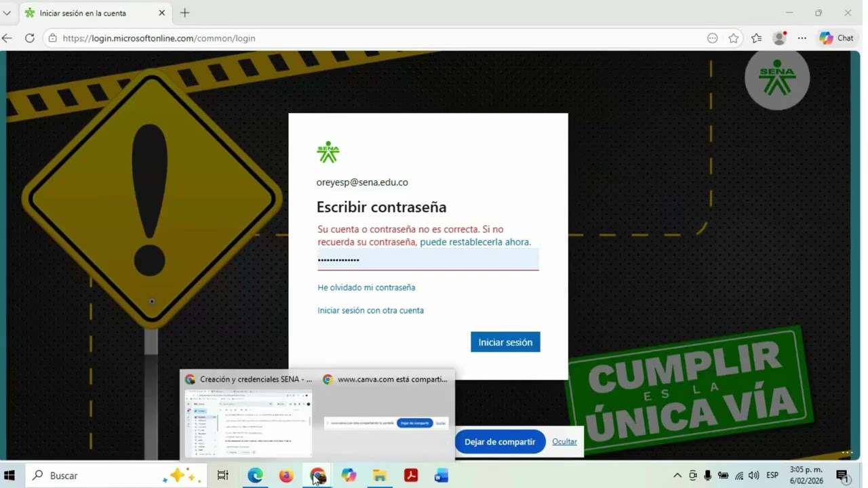Open Task View on the taskbar

tap(222, 476)
